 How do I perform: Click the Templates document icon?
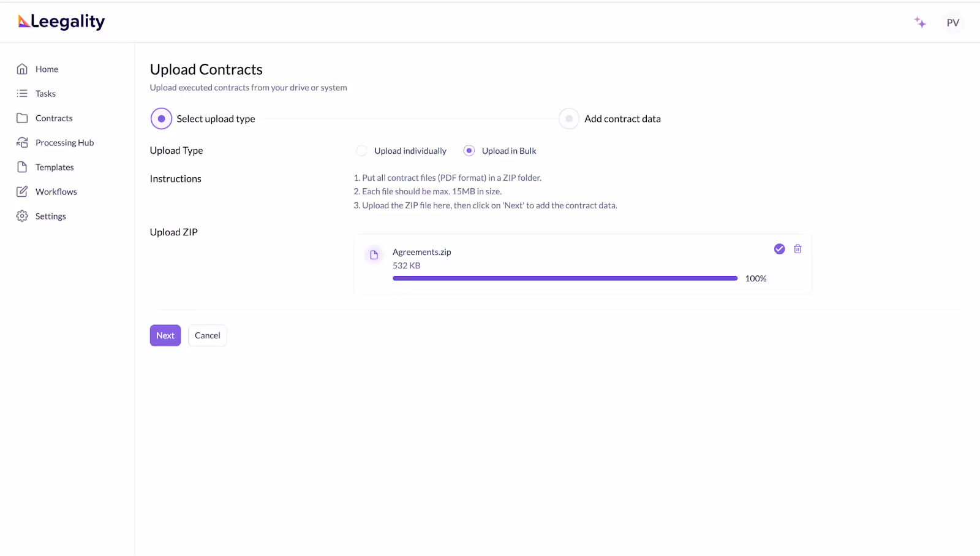(x=22, y=167)
